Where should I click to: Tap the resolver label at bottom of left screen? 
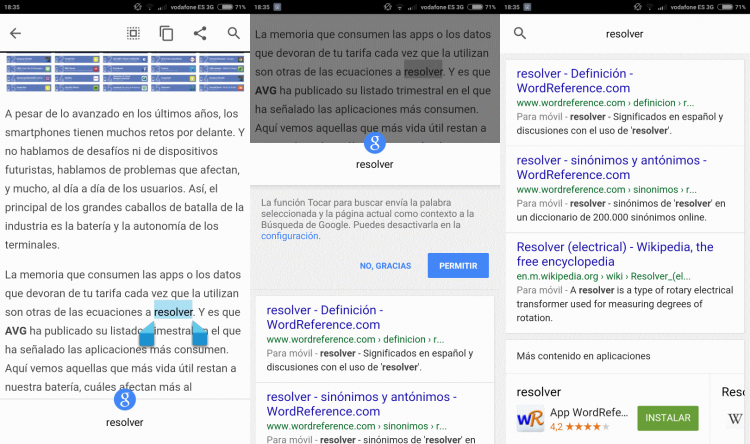coord(125,422)
